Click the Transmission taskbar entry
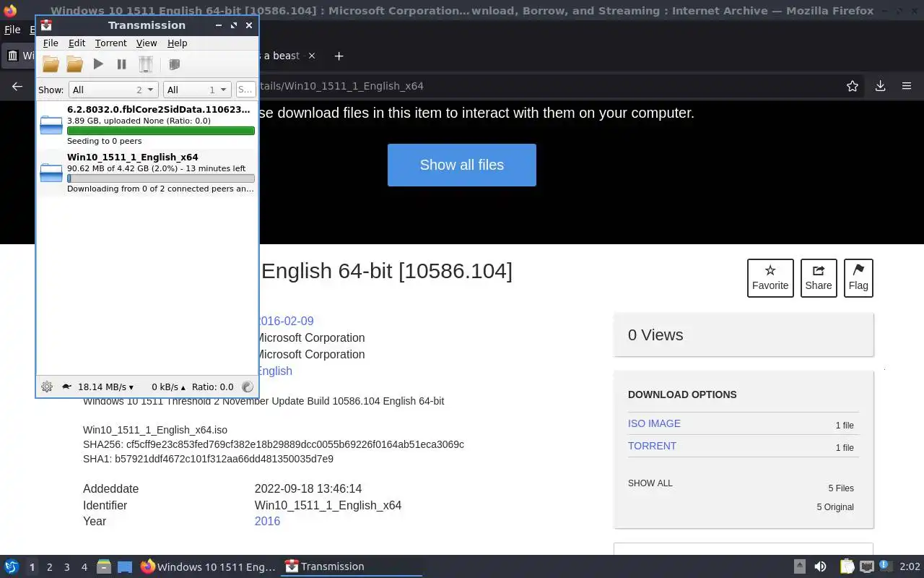Image resolution: width=924 pixels, height=578 pixels. pyautogui.click(x=352, y=566)
